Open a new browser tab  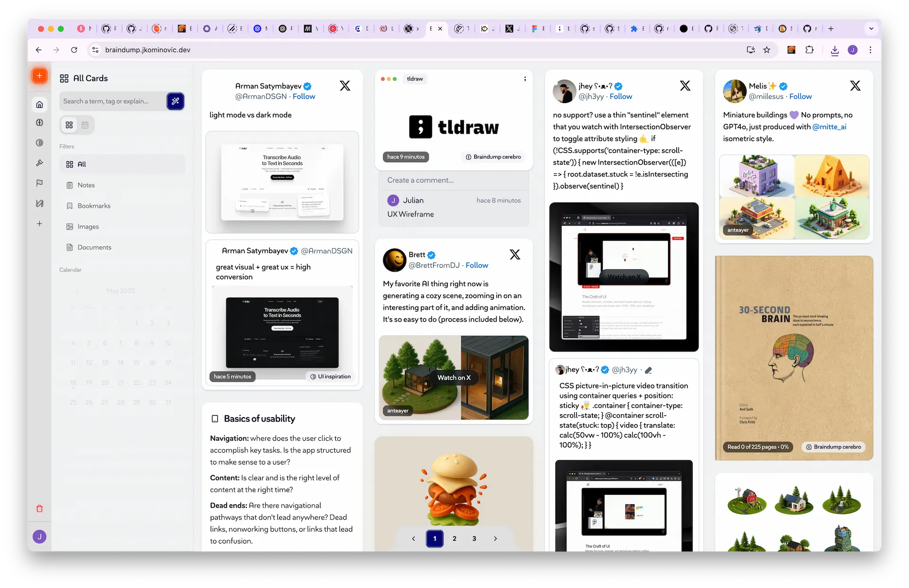(831, 29)
